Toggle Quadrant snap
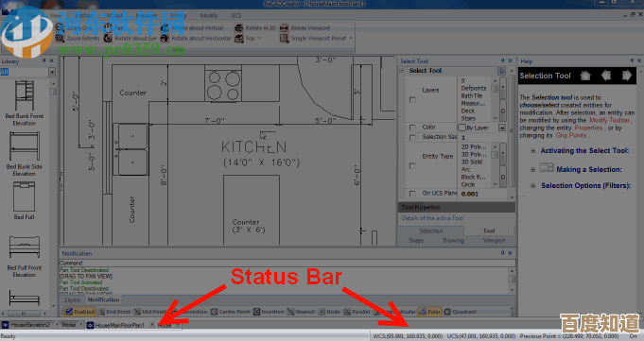The height and width of the screenshot is (341, 644). 460,312
